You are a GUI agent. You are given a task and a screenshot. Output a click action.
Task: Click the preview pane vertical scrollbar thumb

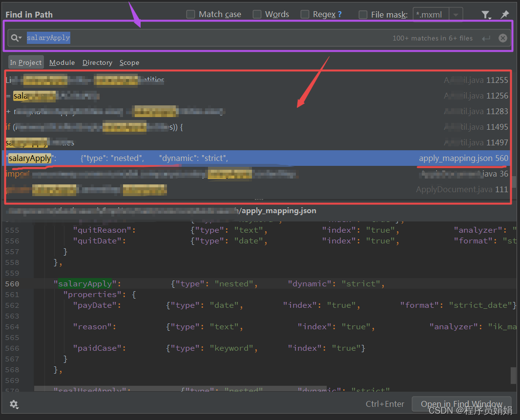(x=513, y=376)
